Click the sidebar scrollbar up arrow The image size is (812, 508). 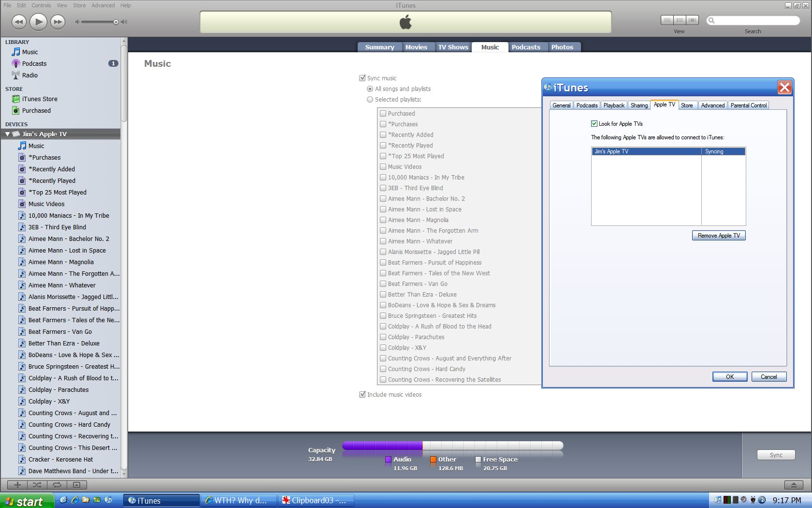124,41
